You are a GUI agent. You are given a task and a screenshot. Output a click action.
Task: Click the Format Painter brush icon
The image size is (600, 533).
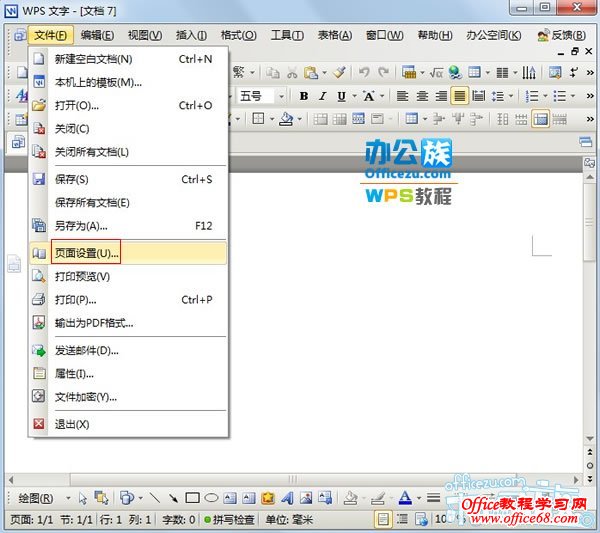point(339,72)
